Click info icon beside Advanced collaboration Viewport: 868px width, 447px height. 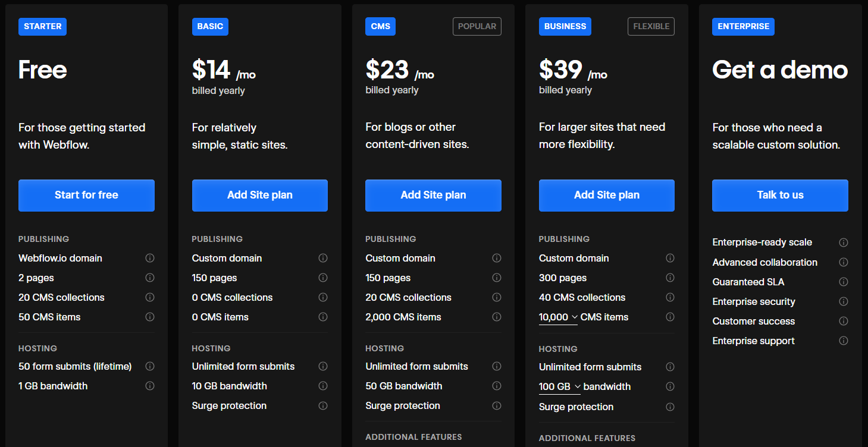[844, 262]
